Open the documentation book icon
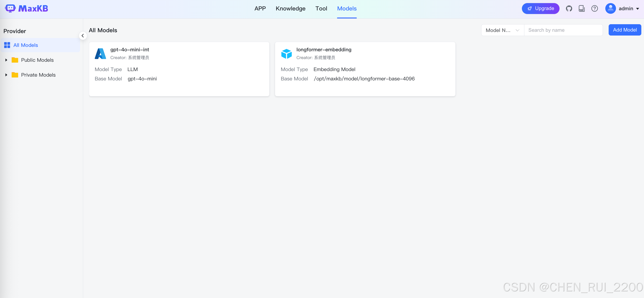 582,9
